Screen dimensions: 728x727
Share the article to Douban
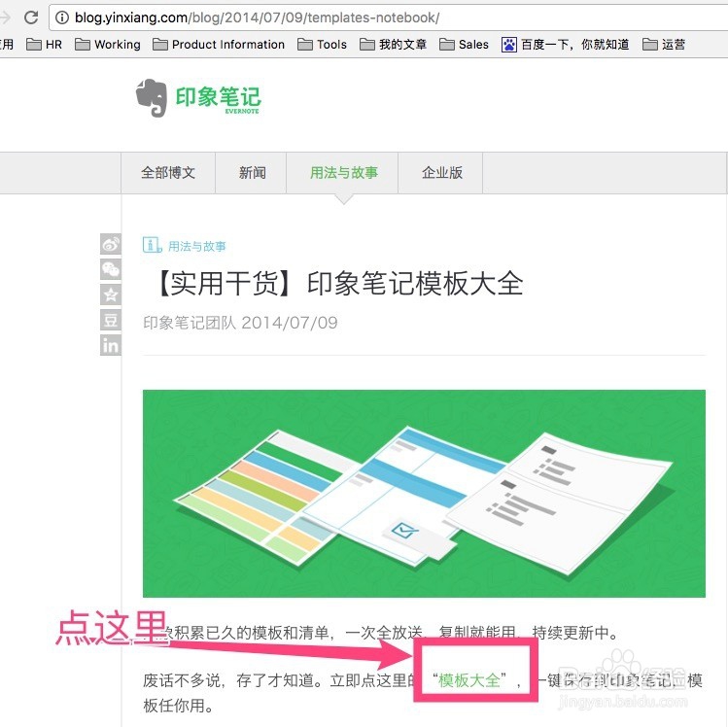pos(111,320)
